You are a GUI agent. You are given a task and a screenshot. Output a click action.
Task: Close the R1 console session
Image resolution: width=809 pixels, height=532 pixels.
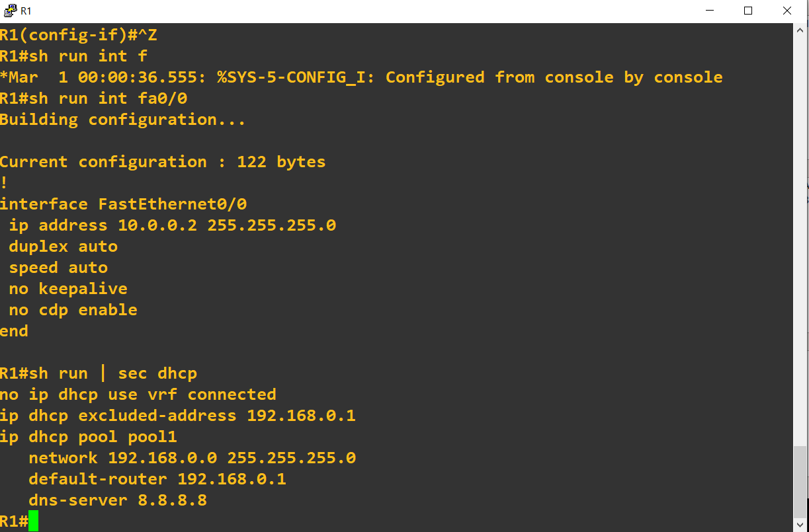[x=787, y=10]
